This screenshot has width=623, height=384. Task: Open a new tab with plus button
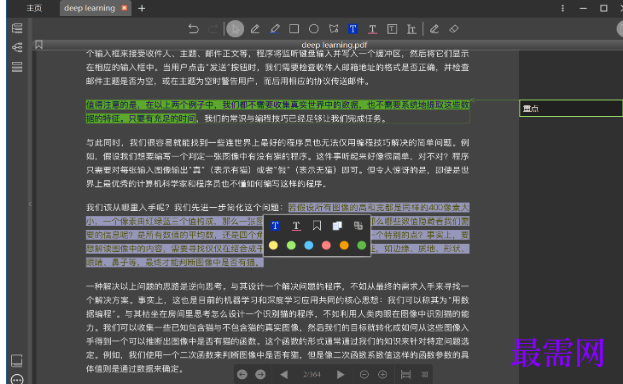pos(142,8)
